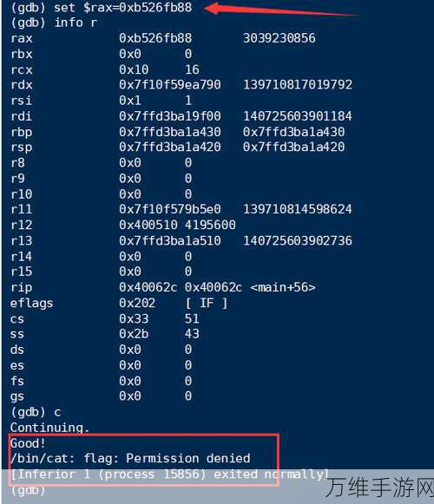Click the 'Continuing.' output line
The width and height of the screenshot is (434, 504).
(49, 428)
